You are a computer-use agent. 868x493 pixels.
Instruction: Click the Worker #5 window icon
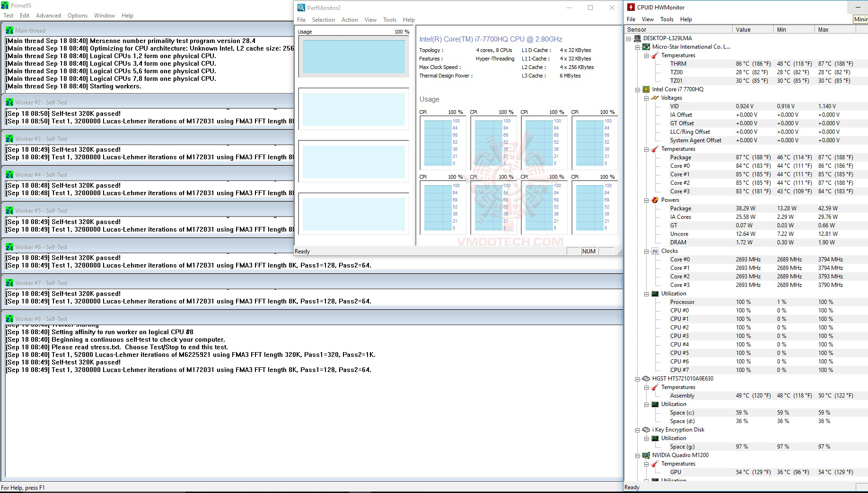[9, 210]
